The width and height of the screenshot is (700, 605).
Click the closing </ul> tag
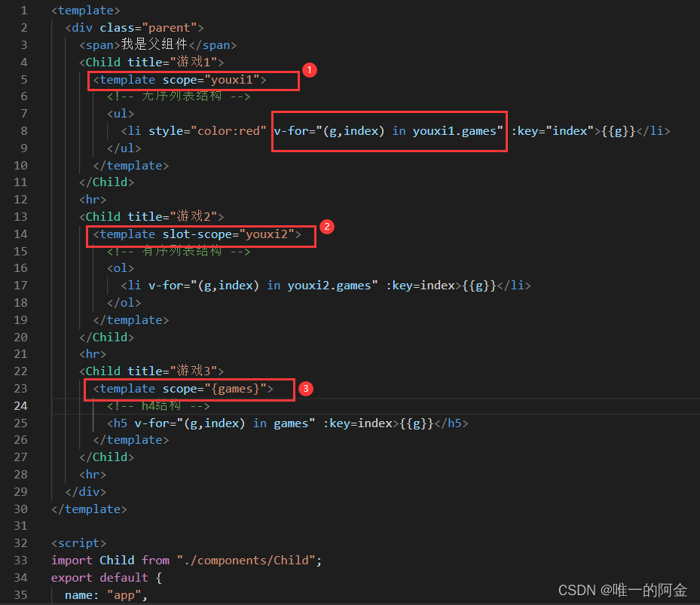click(x=124, y=148)
